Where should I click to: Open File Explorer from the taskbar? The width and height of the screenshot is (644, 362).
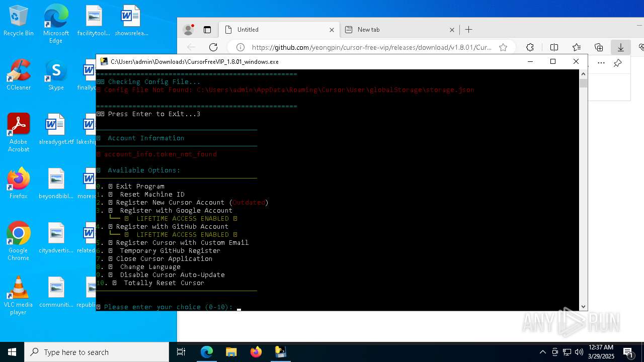(231, 352)
